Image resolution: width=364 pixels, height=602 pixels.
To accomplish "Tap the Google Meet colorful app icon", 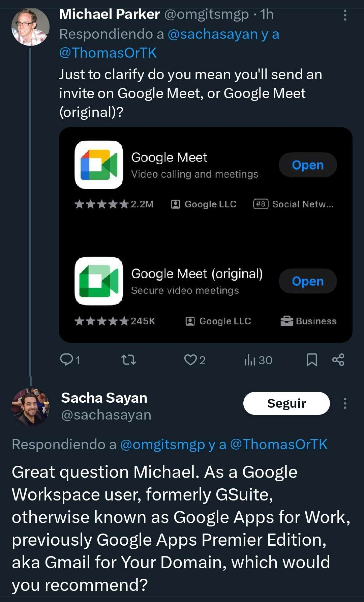I will 99,165.
